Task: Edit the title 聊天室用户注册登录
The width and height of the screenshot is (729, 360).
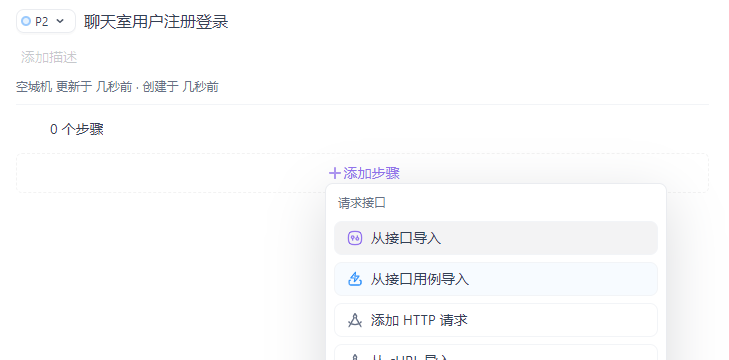Action: (156, 22)
